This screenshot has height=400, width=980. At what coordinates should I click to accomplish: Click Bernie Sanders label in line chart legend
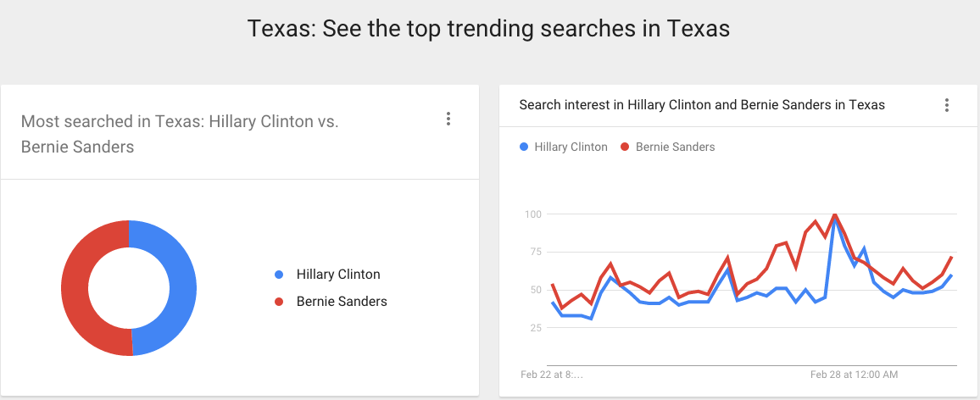(675, 147)
